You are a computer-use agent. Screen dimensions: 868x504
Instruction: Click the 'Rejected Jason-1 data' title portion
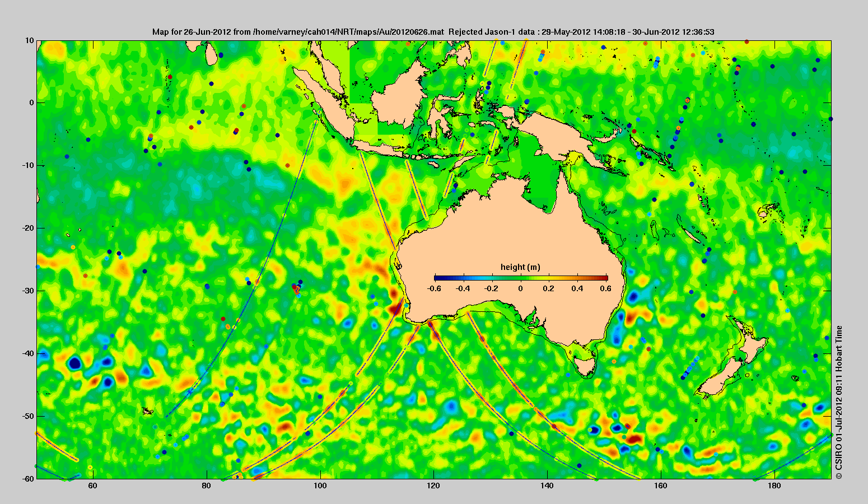491,32
